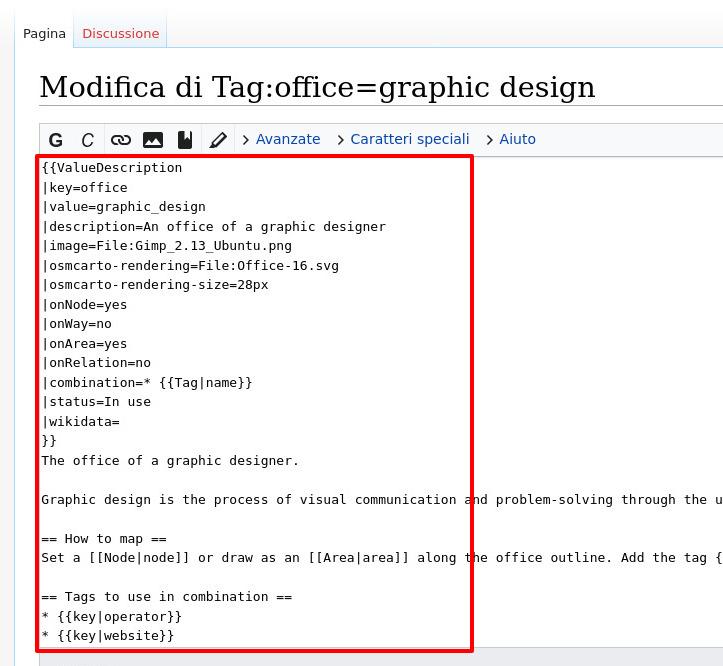
Task: Place cursor on the |wikidata= line
Action: [x=81, y=422]
